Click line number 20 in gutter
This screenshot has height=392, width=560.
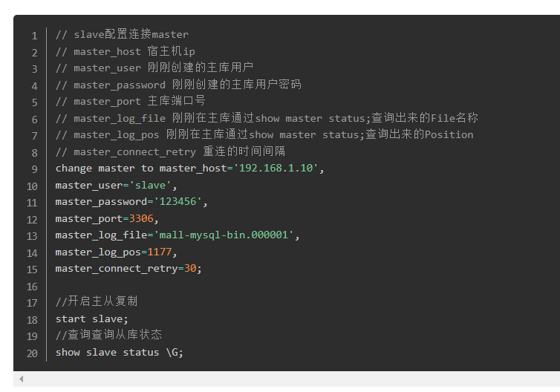[32, 353]
